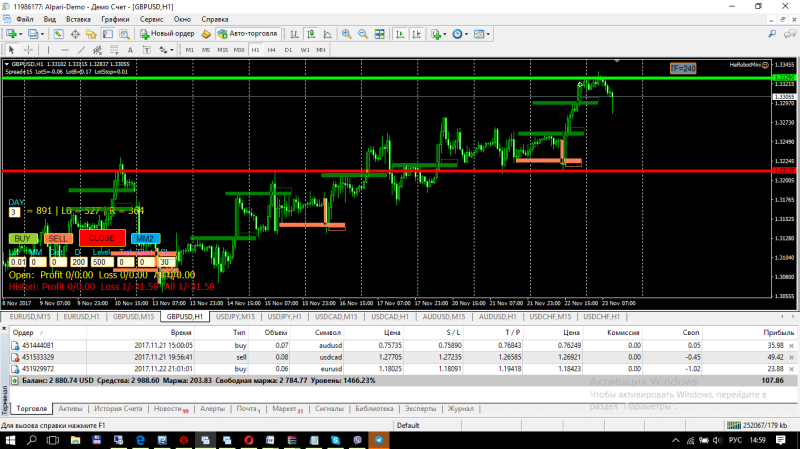This screenshot has width=800, height=449.
Task: Open search in the top-right toolbar
Action: [x=772, y=34]
